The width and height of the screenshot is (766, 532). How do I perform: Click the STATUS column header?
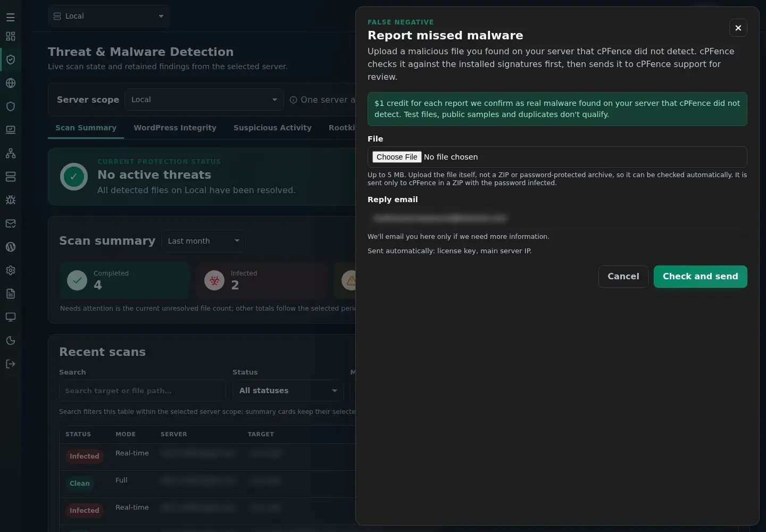coord(78,434)
